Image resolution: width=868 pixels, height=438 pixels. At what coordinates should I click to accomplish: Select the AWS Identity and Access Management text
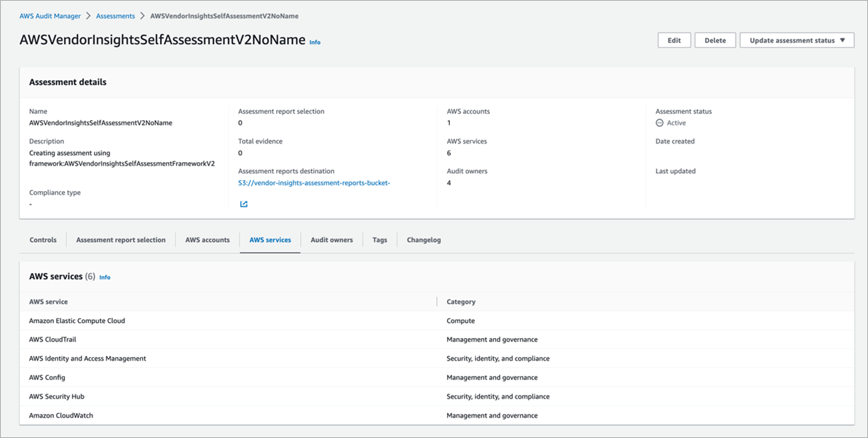pyautogui.click(x=88, y=359)
